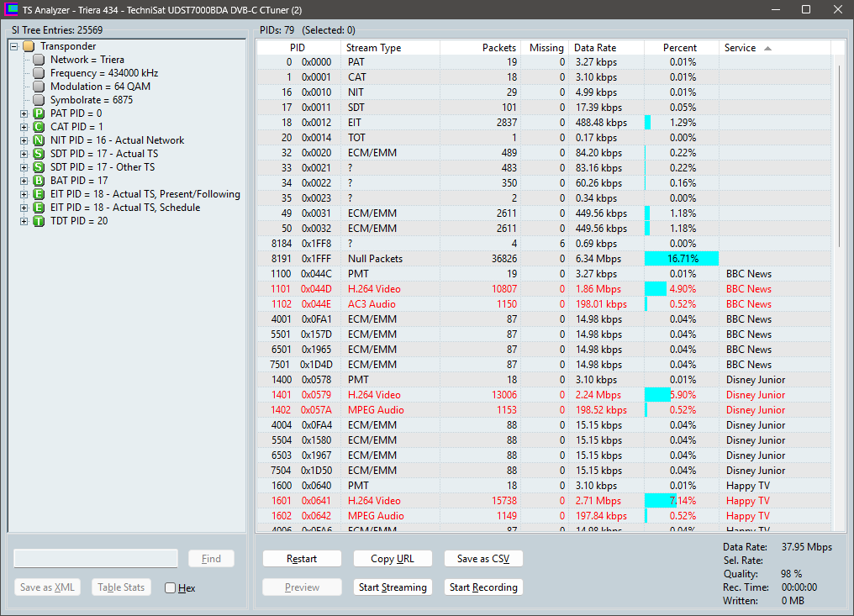Select the BBC News H.264 Video row
The image size is (854, 616).
[x=544, y=288]
